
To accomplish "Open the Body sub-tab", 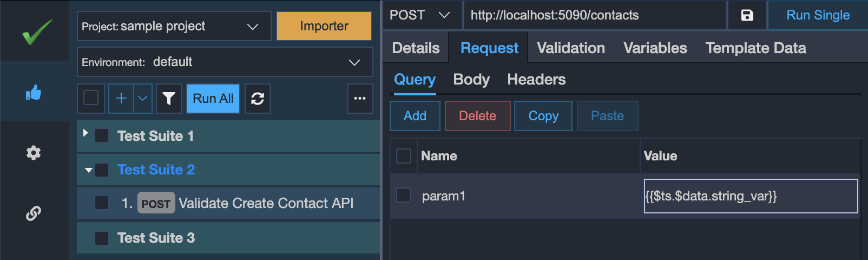I will pos(471,80).
